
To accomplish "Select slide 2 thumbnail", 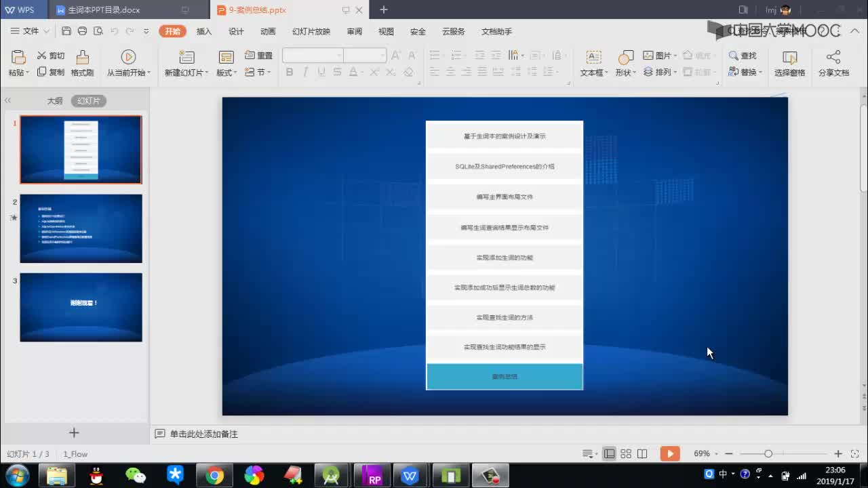I will (81, 228).
